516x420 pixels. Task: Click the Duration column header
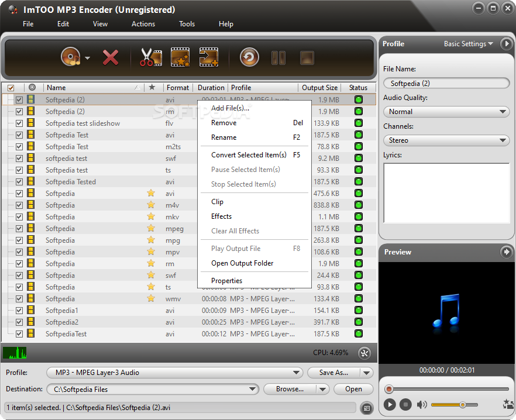211,88
